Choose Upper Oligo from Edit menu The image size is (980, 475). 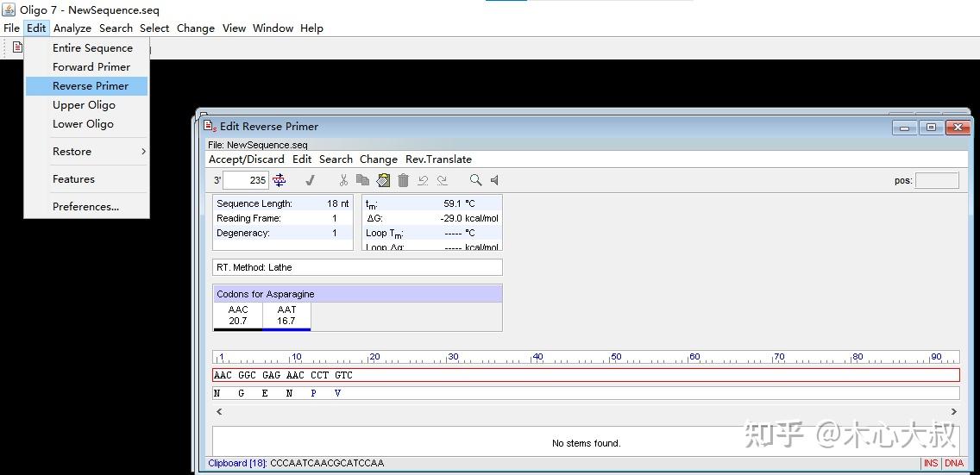86,105
